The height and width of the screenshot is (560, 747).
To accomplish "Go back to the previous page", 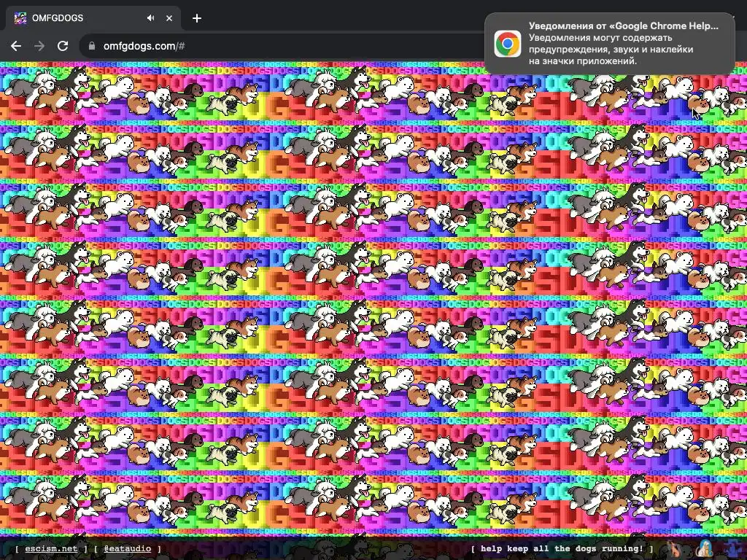I will [x=16, y=46].
